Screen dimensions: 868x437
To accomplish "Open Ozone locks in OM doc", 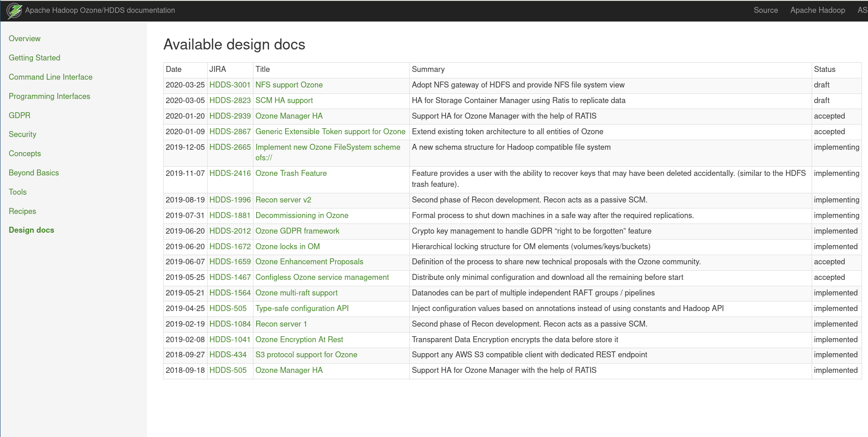I will [x=288, y=246].
